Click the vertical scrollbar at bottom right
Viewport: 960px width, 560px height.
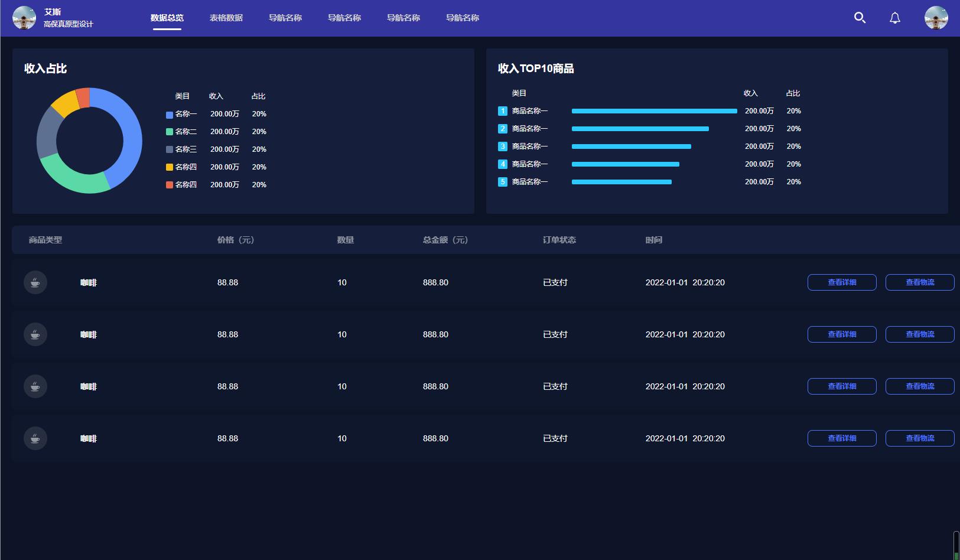pos(956,545)
